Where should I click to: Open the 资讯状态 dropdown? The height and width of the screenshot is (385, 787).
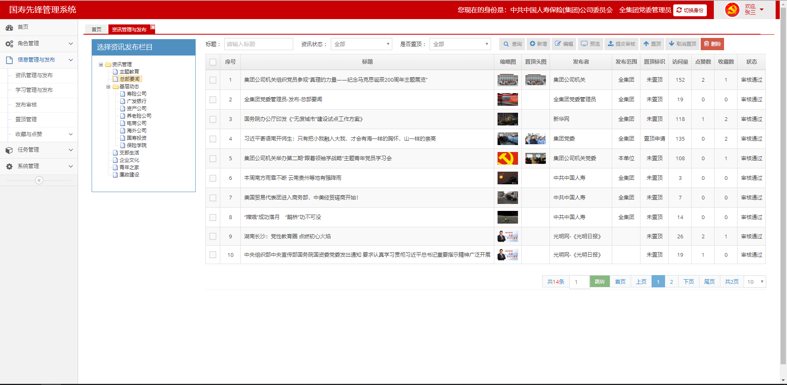point(361,44)
